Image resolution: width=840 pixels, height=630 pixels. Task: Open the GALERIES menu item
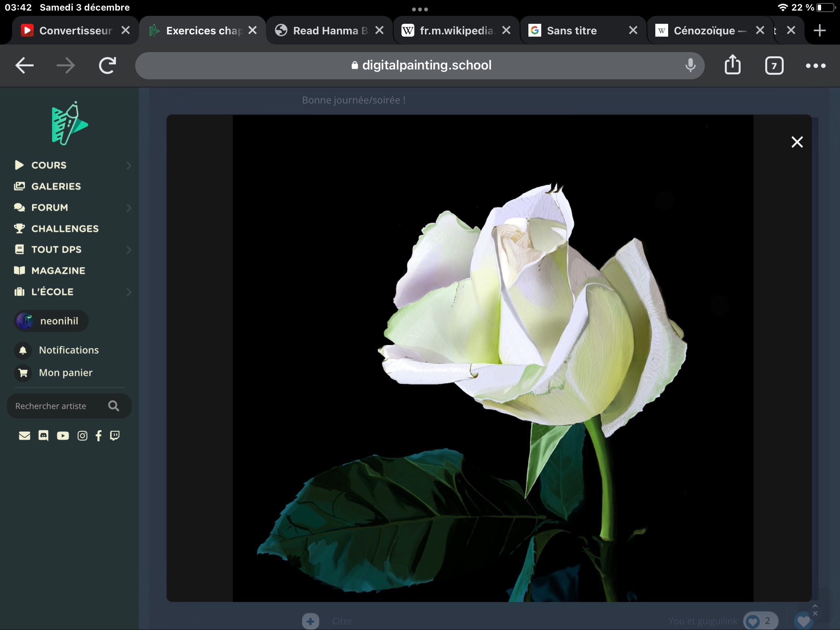56,186
